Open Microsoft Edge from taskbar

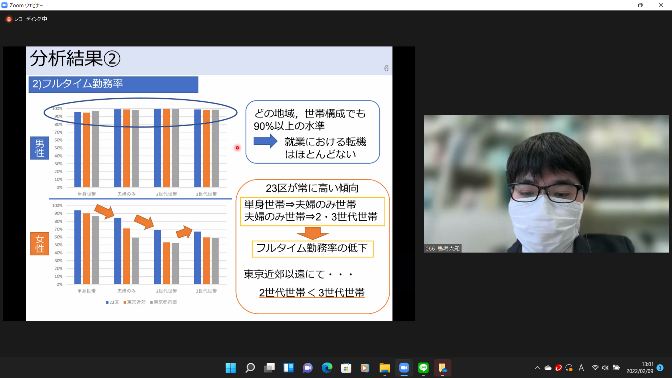point(327,368)
